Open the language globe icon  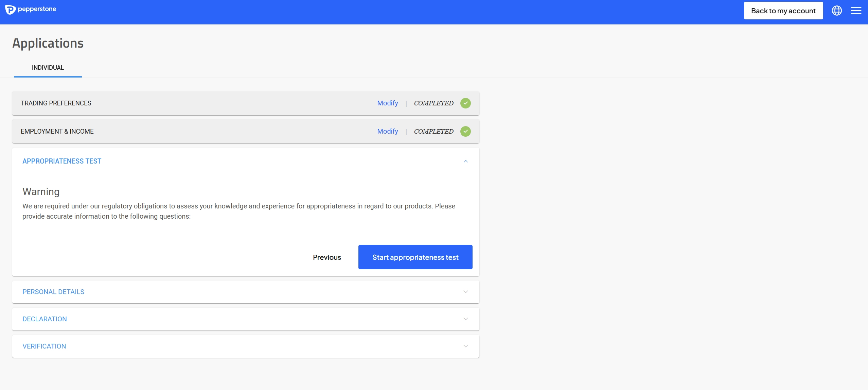click(x=837, y=11)
